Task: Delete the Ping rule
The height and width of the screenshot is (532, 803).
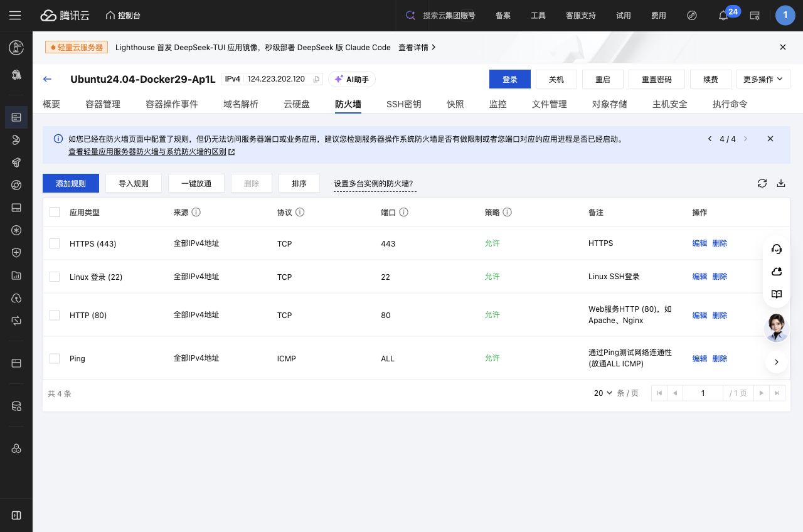Action: [720, 358]
